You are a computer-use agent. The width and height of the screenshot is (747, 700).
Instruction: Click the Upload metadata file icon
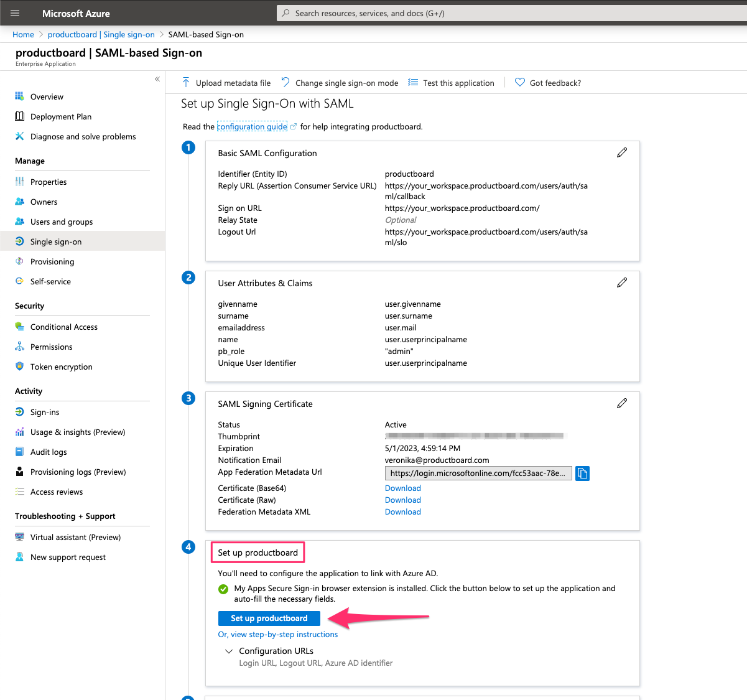pyautogui.click(x=186, y=83)
